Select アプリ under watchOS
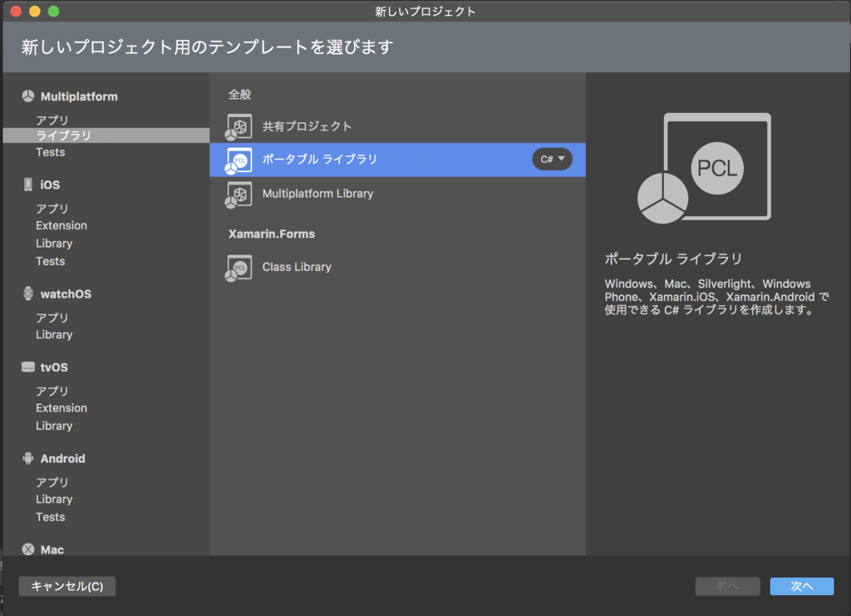 [52, 318]
